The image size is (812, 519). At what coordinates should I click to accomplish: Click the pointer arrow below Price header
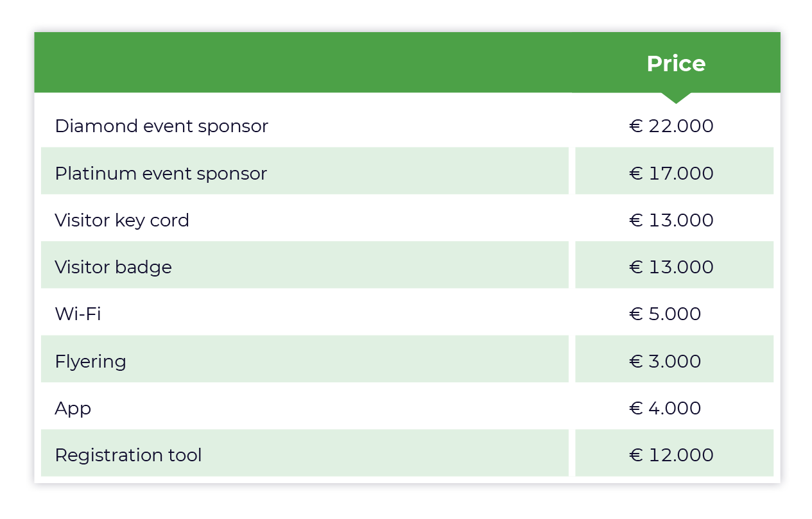[675, 98]
